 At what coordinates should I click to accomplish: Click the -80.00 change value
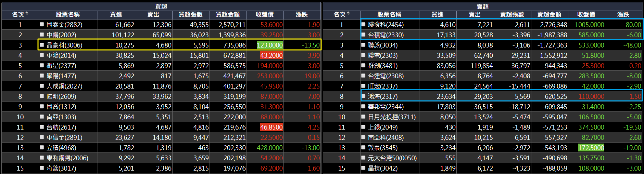pyautogui.click(x=632, y=25)
